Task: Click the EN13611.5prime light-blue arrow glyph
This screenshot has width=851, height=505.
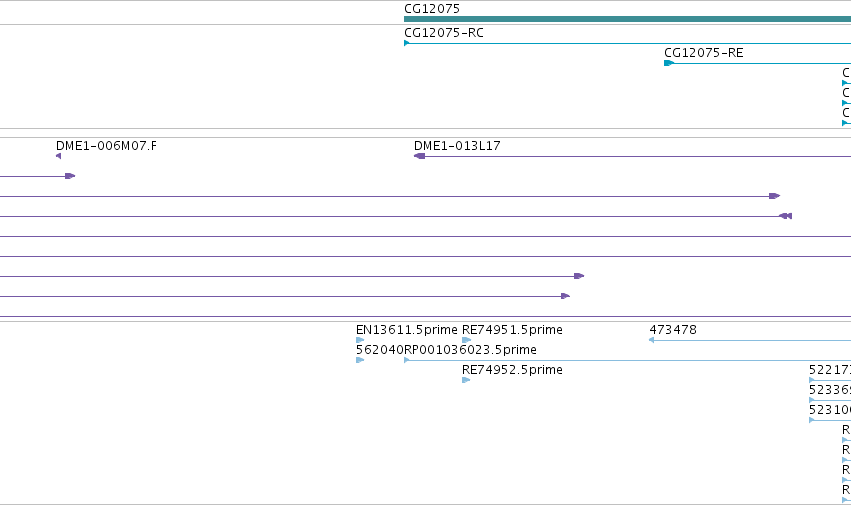Action: click(360, 340)
